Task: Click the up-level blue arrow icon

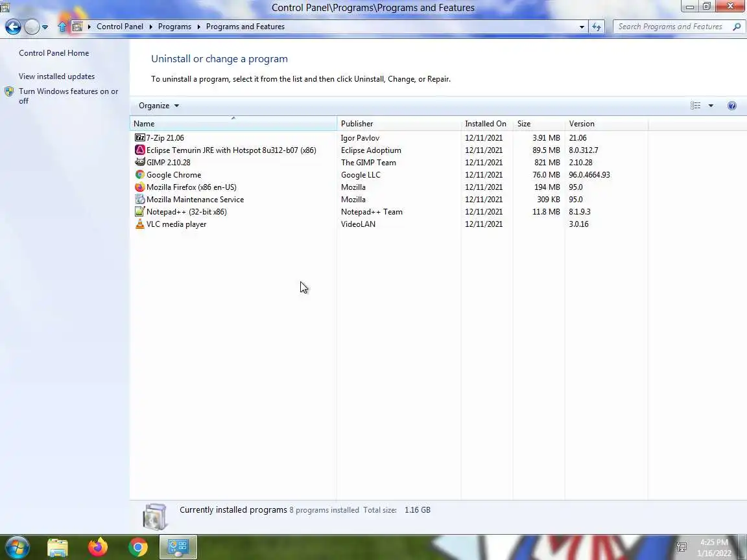Action: 62,27
